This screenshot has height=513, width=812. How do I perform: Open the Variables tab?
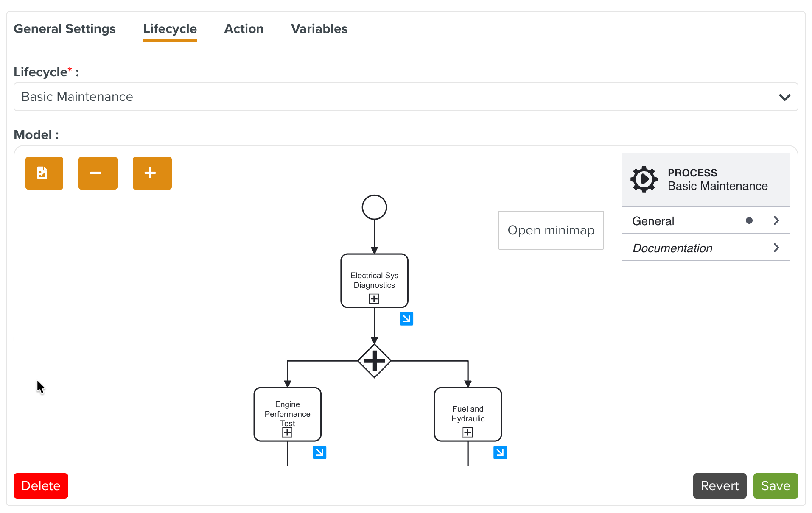319,29
